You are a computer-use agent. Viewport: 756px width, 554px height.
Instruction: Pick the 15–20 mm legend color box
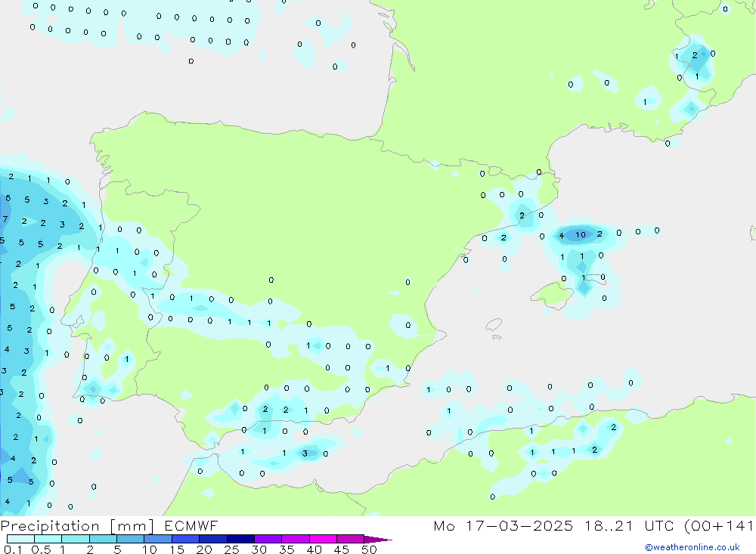click(186, 539)
